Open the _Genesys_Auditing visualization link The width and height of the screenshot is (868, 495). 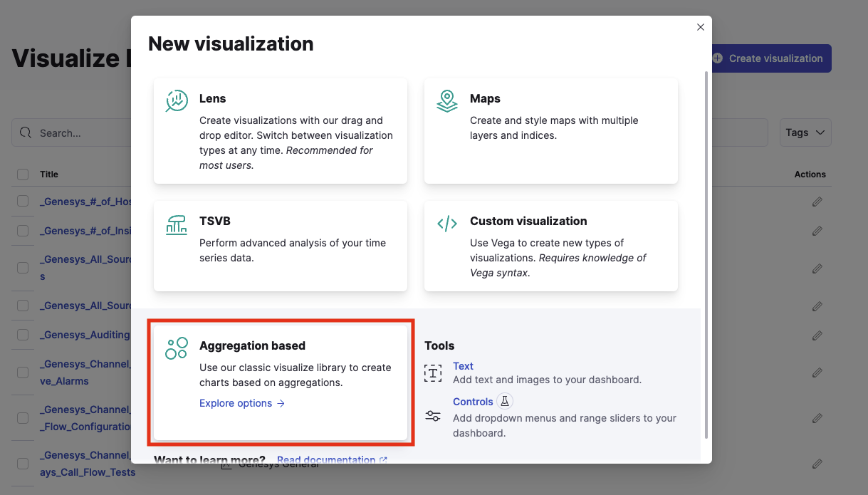(85, 335)
